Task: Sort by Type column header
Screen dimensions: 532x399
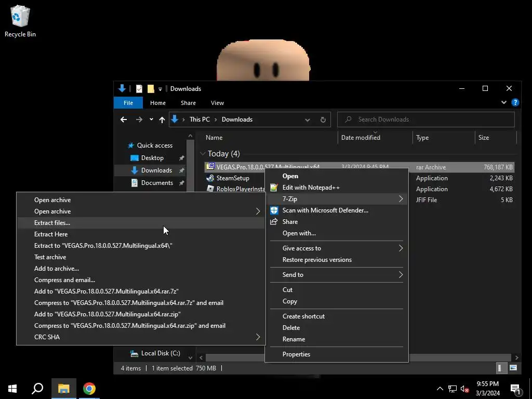Action: click(422, 137)
